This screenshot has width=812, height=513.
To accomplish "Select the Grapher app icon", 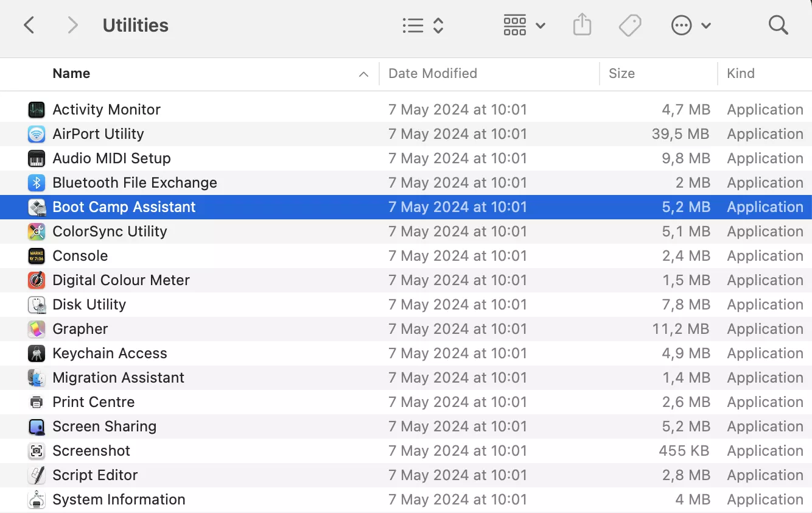I will click(x=37, y=329).
